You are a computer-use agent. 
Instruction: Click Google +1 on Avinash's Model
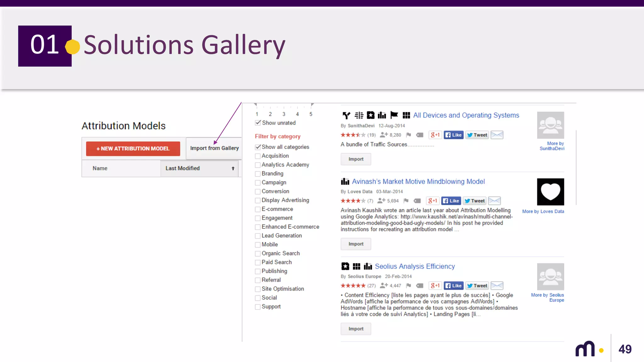[433, 201]
